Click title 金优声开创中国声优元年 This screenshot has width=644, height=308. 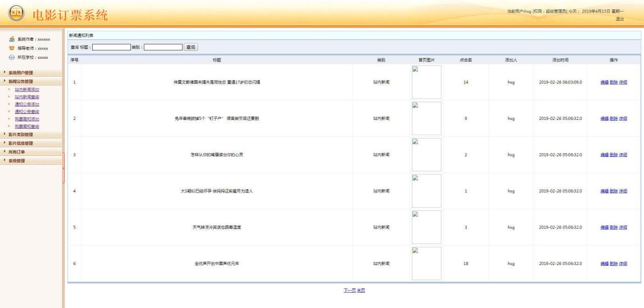[217, 264]
